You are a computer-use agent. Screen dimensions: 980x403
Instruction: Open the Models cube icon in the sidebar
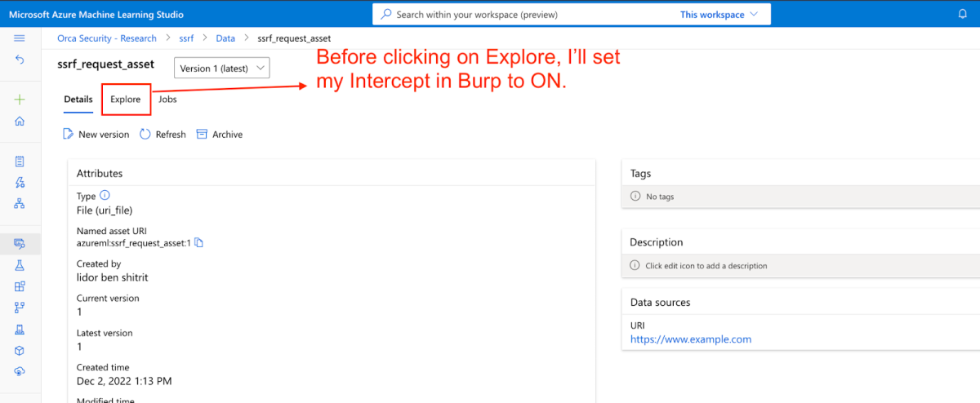tap(20, 350)
